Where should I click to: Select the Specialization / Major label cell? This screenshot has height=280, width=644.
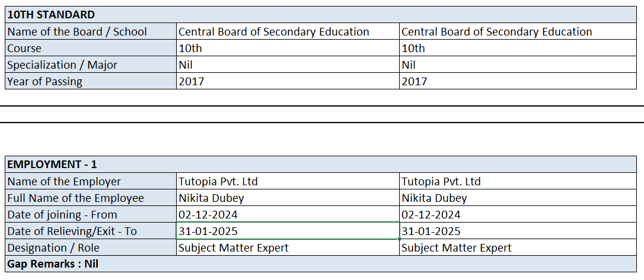[x=63, y=65]
